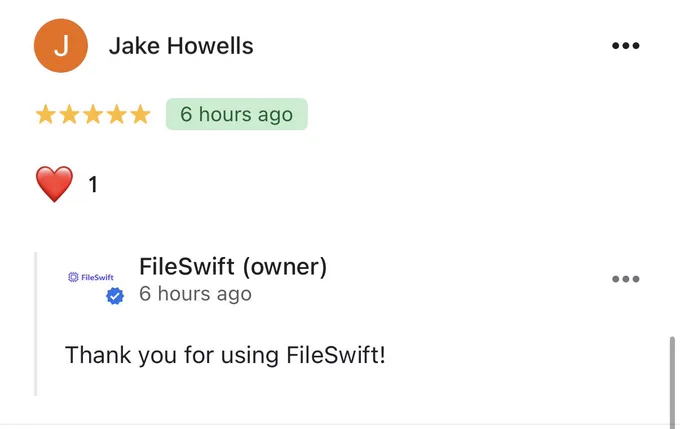
Task: Open the review's three-dot options menu
Action: pyautogui.click(x=625, y=46)
